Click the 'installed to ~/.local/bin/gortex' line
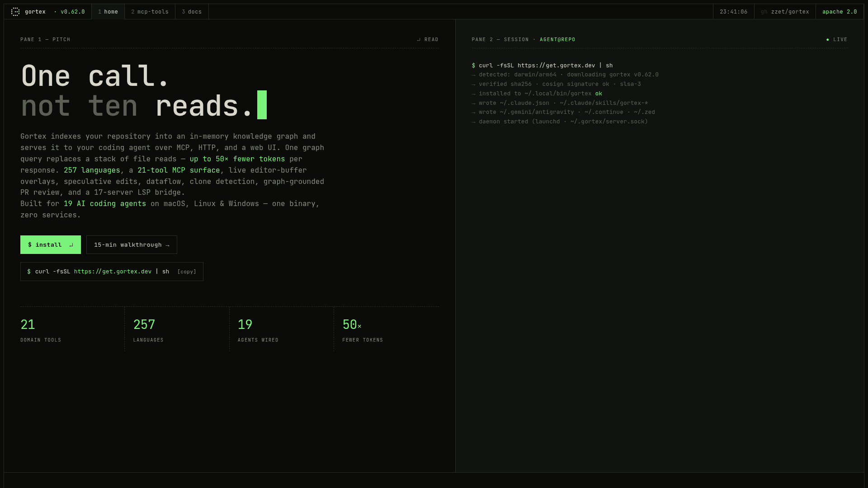The height and width of the screenshot is (488, 868). 537,94
